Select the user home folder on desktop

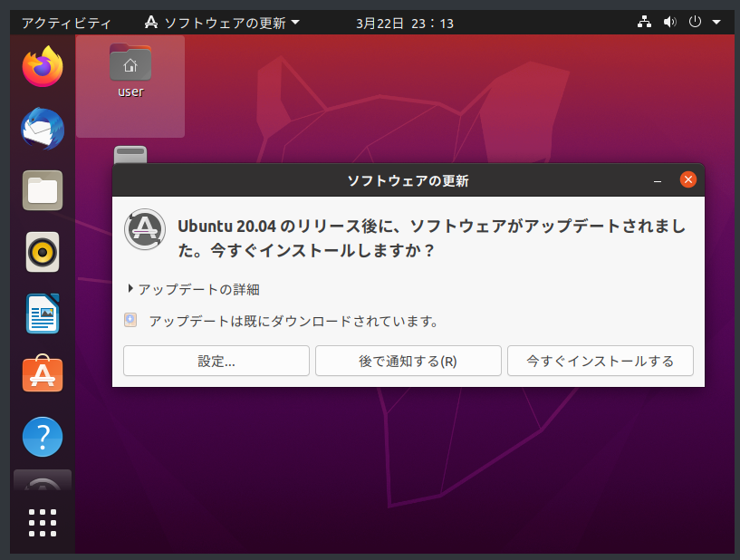tap(130, 71)
